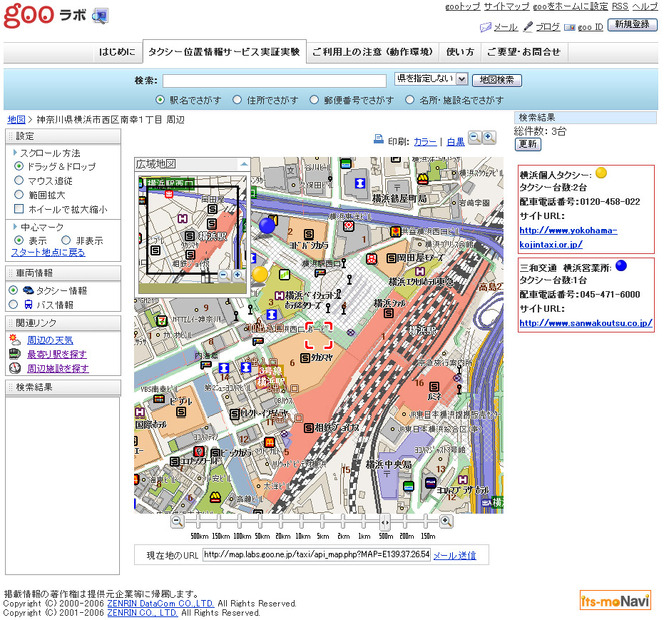Click zoom-out icon inside overview map

tap(224, 275)
